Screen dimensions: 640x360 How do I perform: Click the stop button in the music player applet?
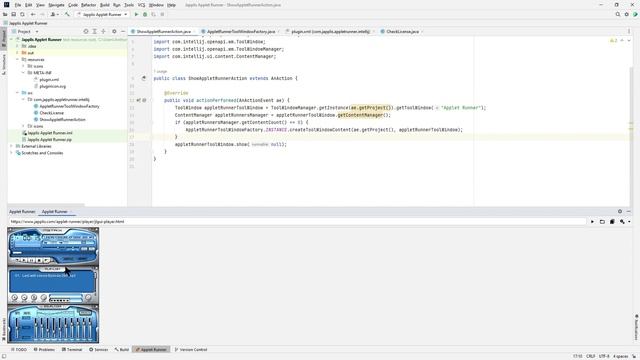tap(39, 260)
